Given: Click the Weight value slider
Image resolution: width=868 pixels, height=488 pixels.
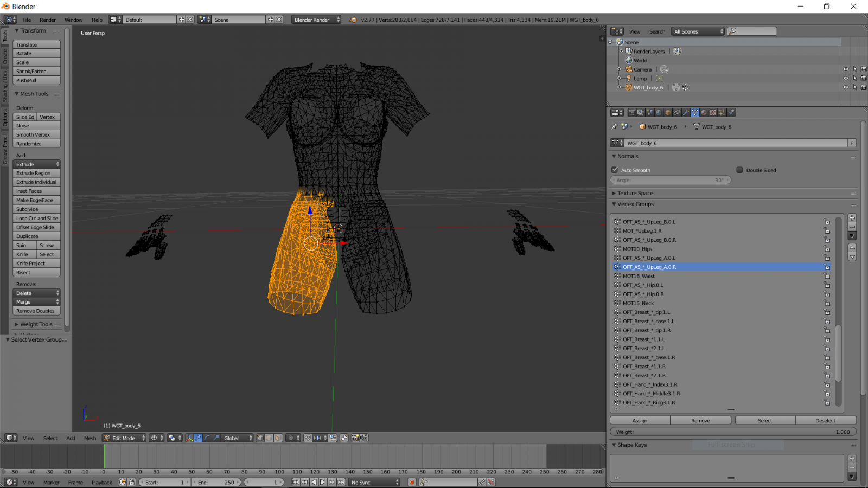Looking at the screenshot, I should coord(732,432).
